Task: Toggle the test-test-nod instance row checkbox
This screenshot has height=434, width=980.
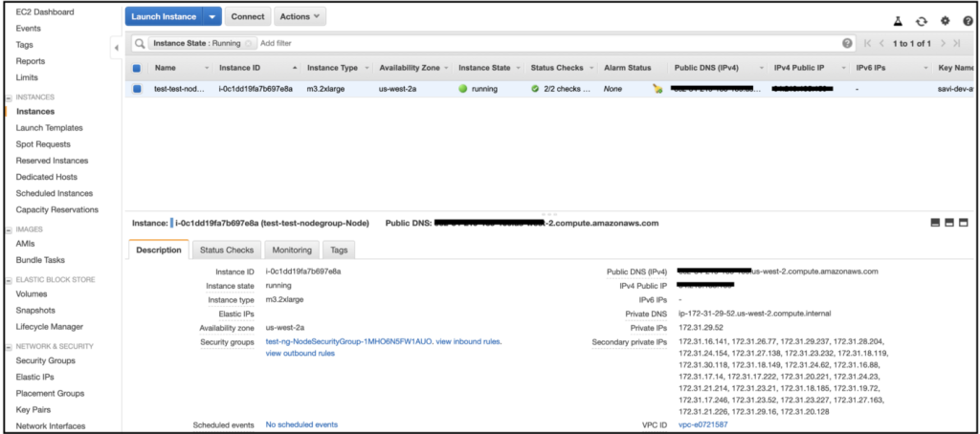Action: click(x=137, y=89)
